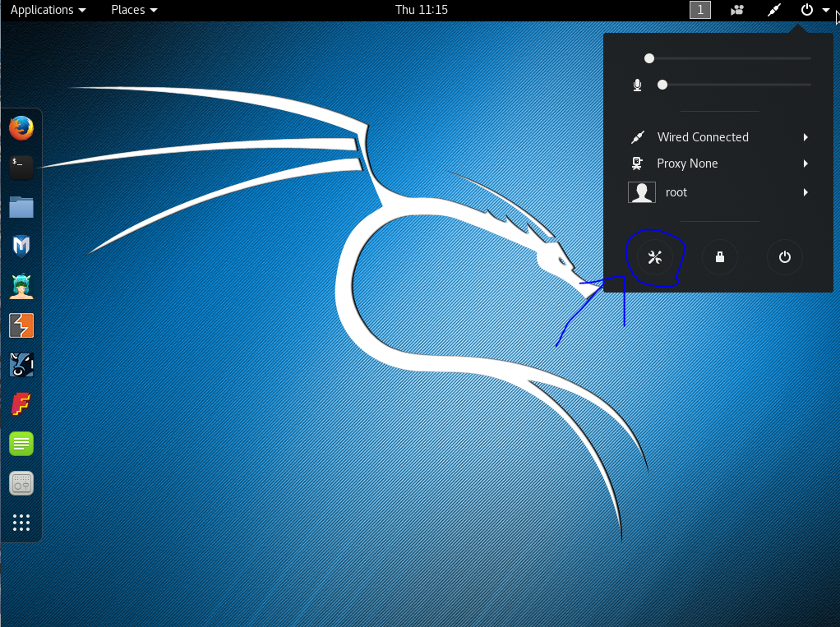Open the green notes app in dock
840x627 pixels.
(21, 444)
